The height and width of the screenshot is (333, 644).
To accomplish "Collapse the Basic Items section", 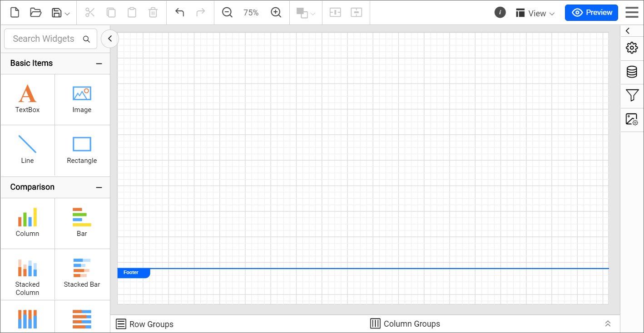I will 99,64.
